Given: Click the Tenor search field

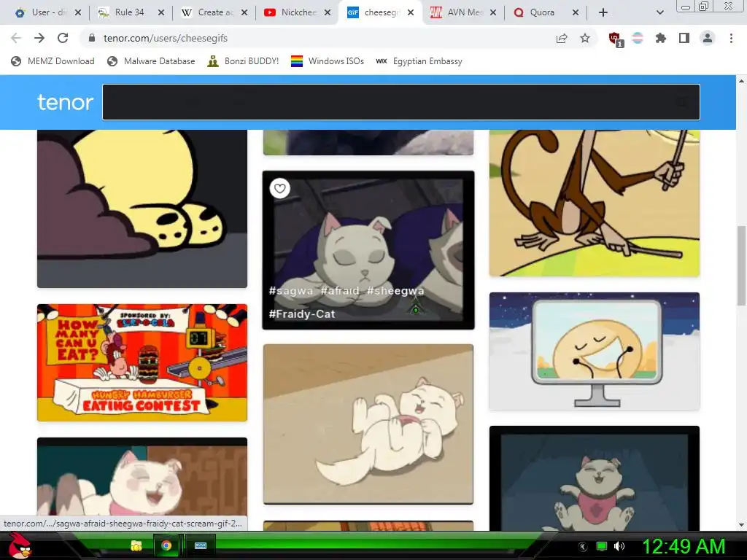Looking at the screenshot, I should tap(400, 102).
